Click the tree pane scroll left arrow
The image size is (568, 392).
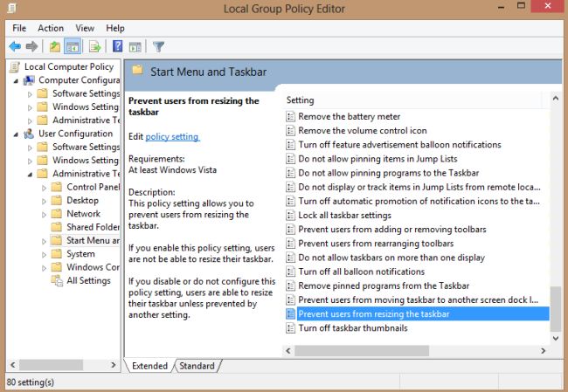pyautogui.click(x=13, y=365)
